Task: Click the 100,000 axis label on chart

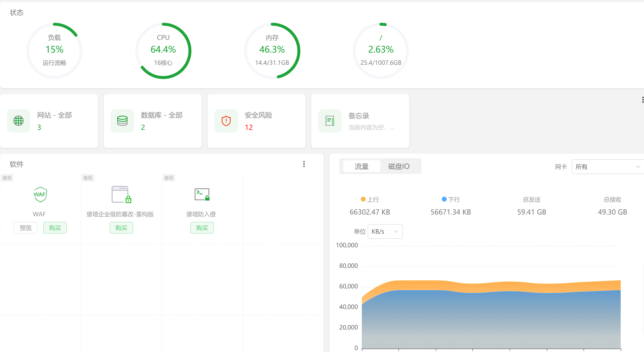Action: click(347, 245)
